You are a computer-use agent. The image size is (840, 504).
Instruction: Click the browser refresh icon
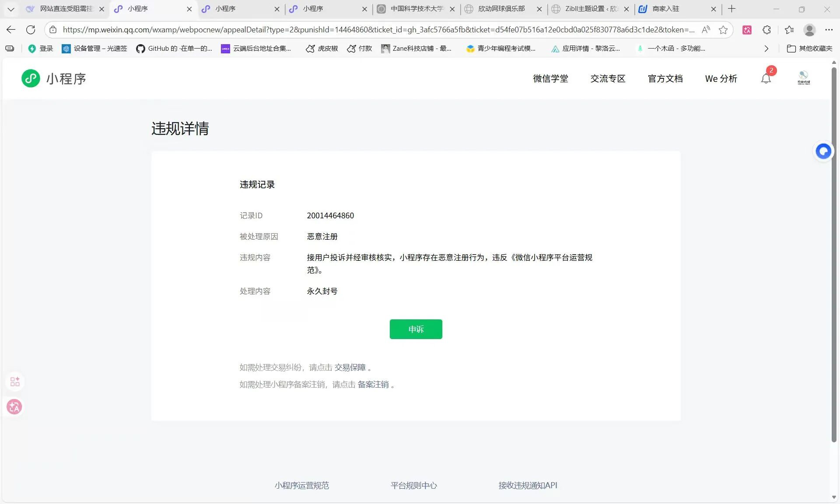(x=31, y=30)
